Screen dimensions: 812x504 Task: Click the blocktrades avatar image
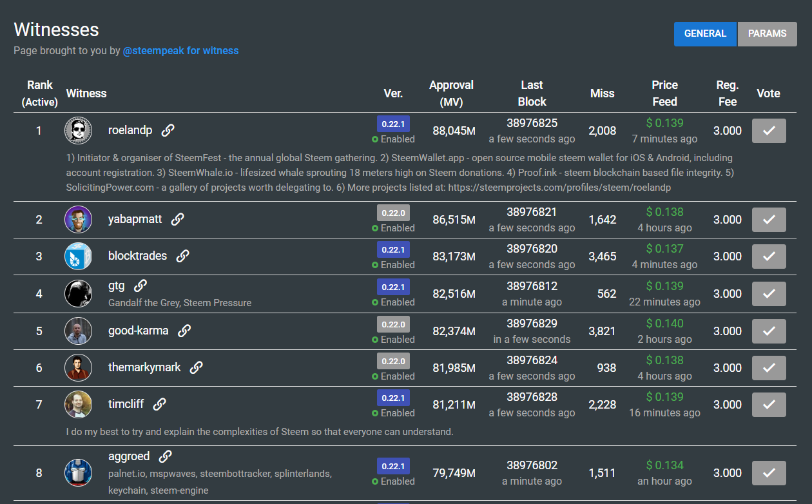click(78, 257)
